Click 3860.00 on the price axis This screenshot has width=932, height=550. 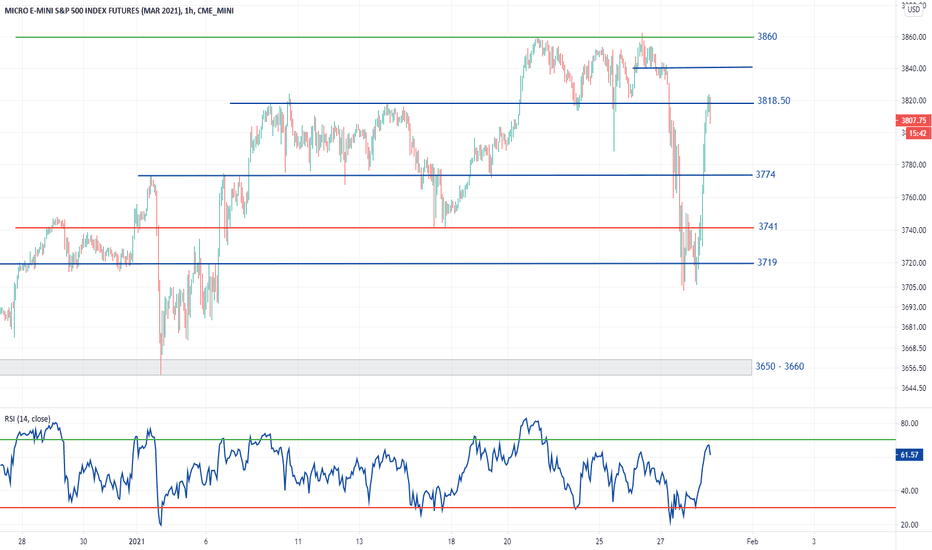[x=914, y=37]
